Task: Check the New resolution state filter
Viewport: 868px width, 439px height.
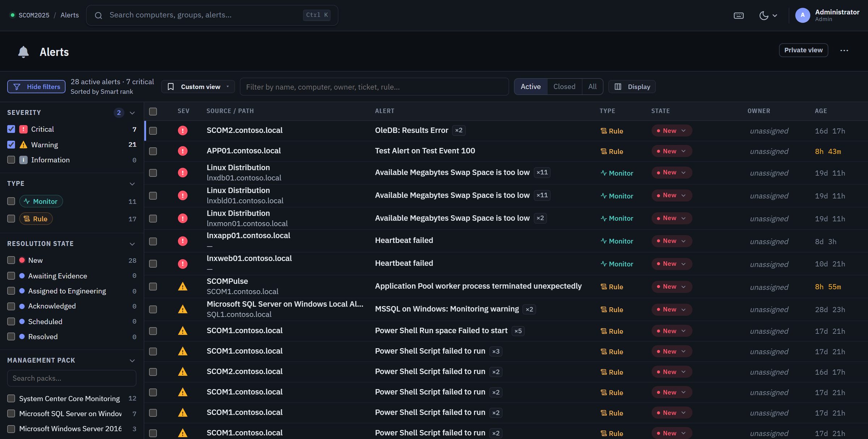Action: pyautogui.click(x=11, y=260)
